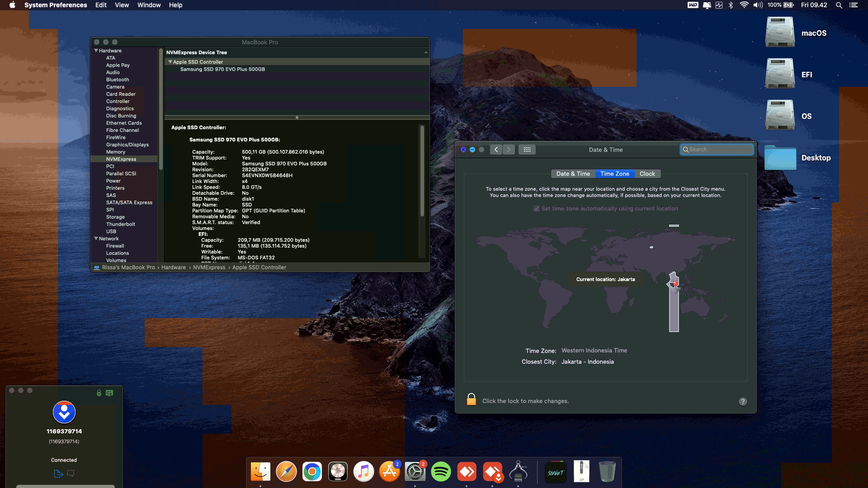Open chat icon in remote panel
Image resolution: width=868 pixels, height=488 pixels.
71,474
